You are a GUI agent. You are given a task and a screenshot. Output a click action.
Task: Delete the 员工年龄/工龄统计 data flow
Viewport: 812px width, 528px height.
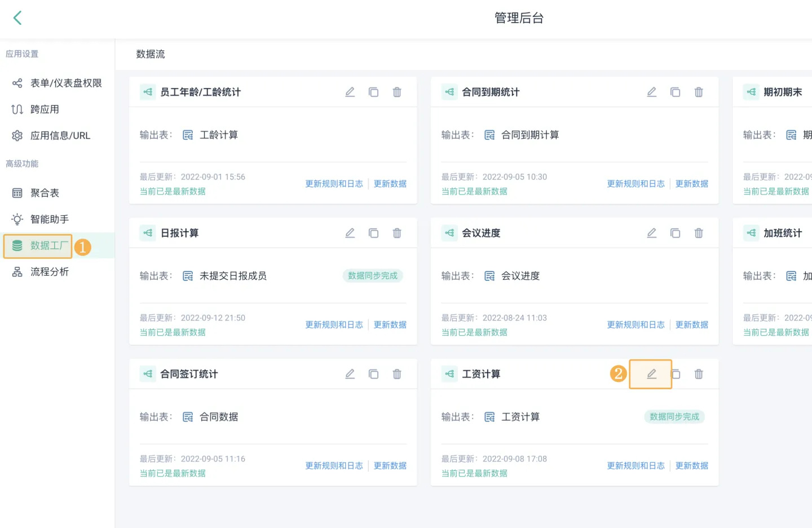tap(397, 92)
